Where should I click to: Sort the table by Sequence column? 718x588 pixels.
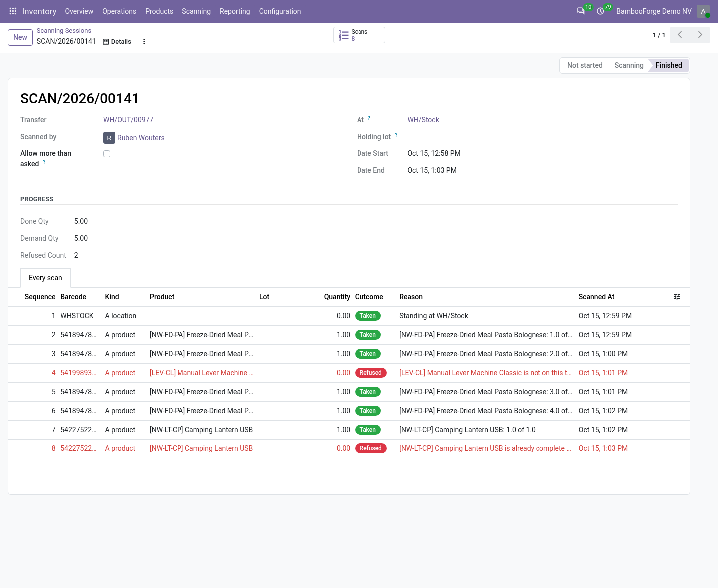click(40, 297)
